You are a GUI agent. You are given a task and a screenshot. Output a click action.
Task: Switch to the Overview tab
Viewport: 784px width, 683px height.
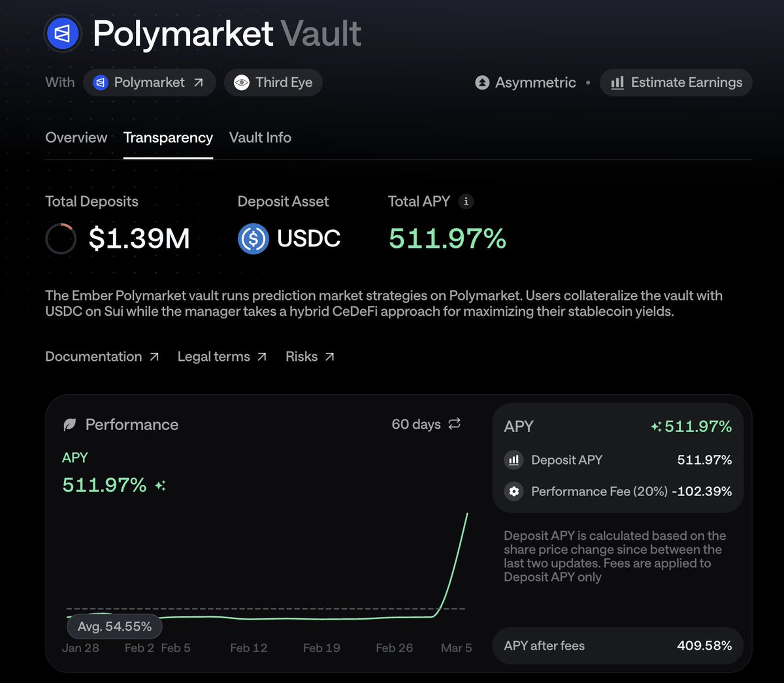coord(76,137)
